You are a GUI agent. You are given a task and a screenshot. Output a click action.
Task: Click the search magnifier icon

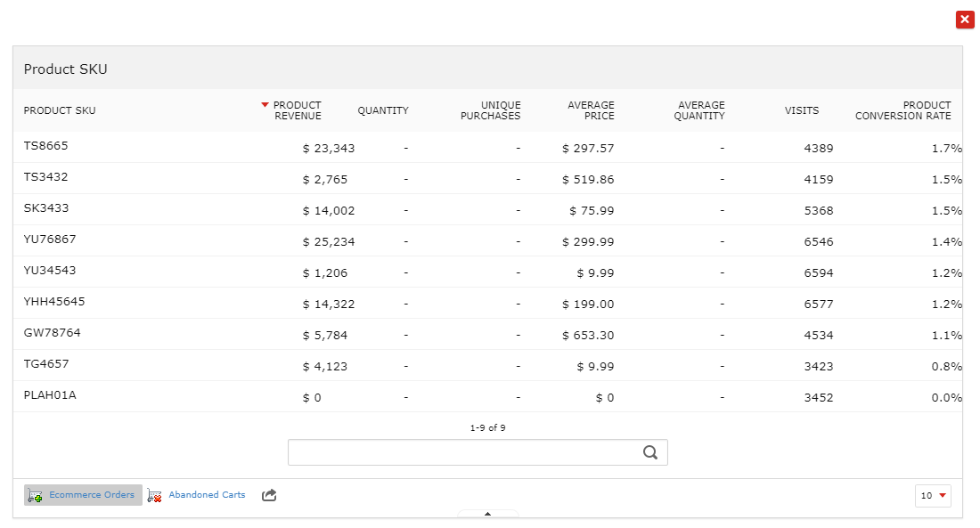(x=650, y=452)
